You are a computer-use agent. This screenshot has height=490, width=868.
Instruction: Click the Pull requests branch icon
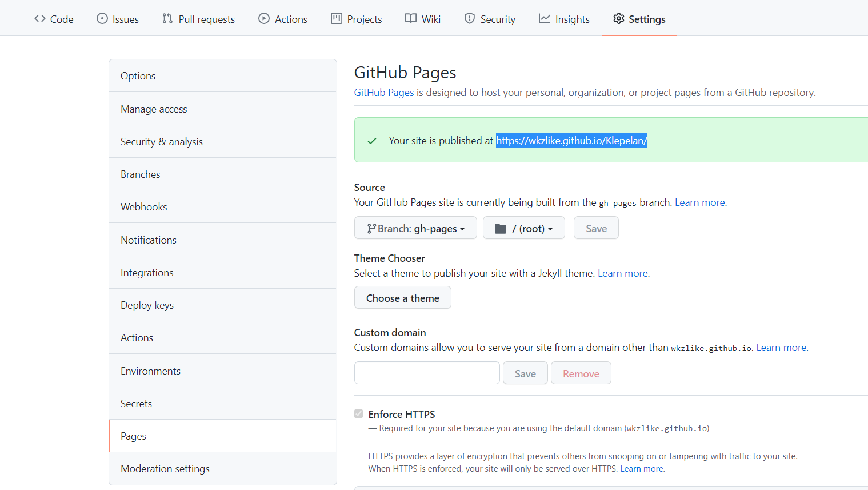pos(167,19)
